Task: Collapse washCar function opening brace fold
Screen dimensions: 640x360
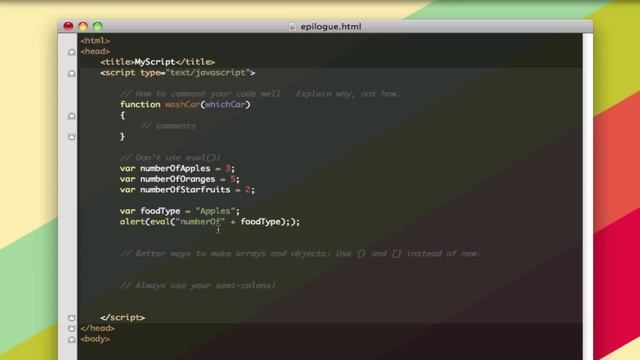Action: tap(71, 116)
